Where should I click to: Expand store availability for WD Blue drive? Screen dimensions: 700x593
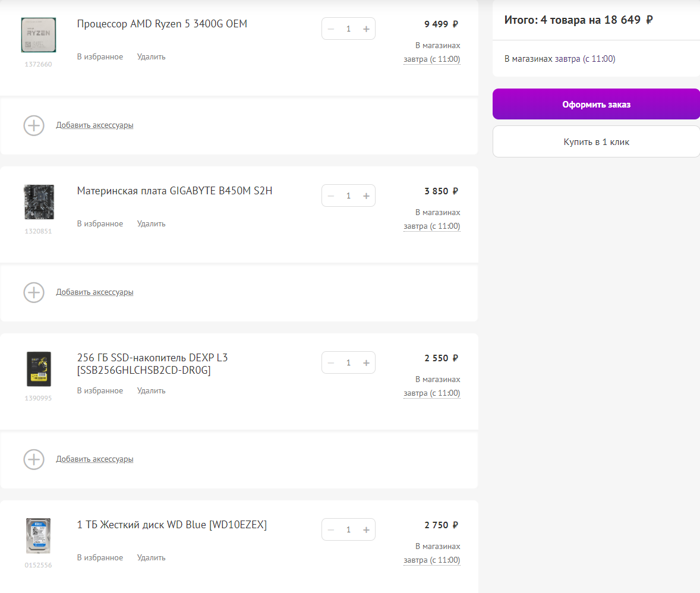click(431, 560)
